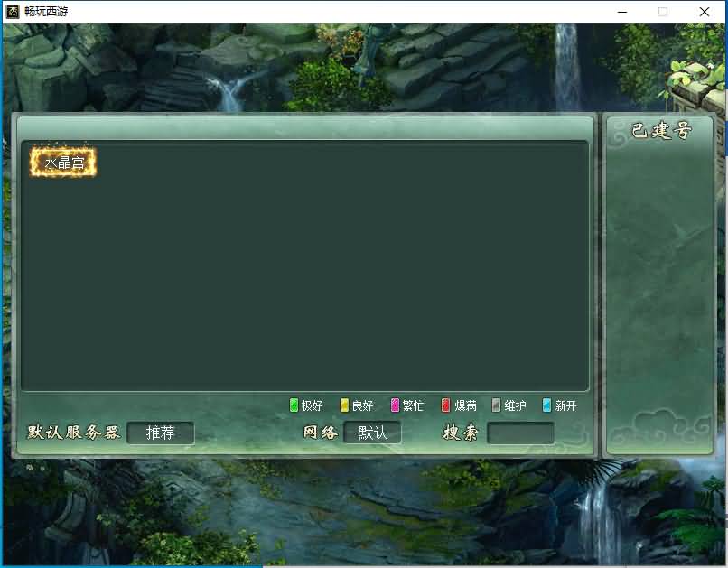Open the 已建号 header tab
Image resolution: width=728 pixels, height=568 pixels.
pyautogui.click(x=661, y=132)
